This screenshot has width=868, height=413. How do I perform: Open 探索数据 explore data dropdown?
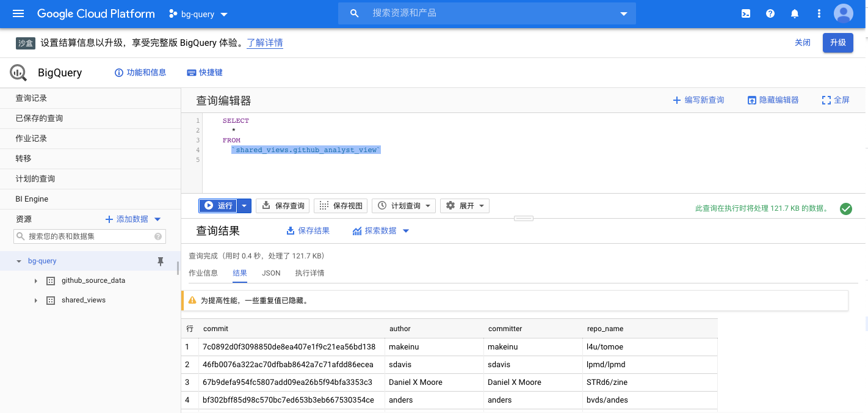380,231
